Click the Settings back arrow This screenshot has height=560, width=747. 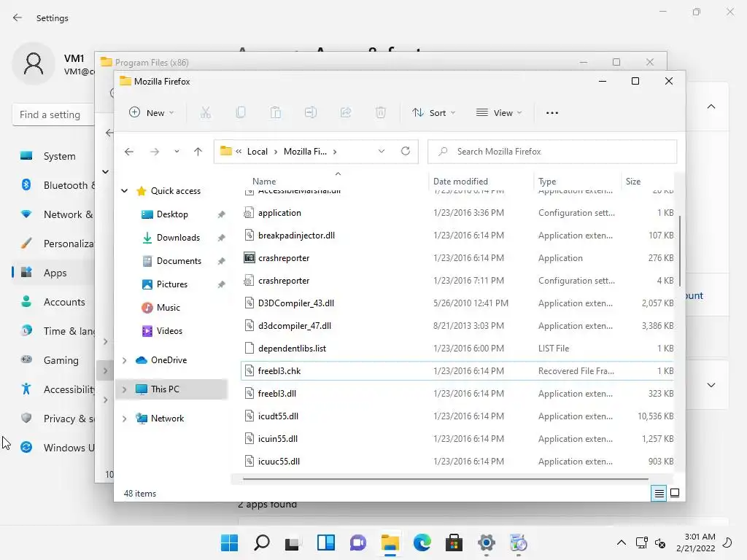coord(18,17)
